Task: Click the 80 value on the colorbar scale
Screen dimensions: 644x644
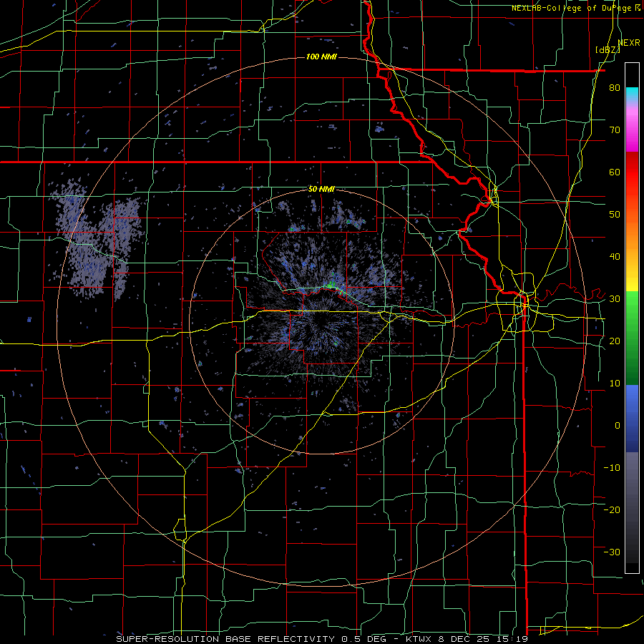Action: (x=615, y=88)
